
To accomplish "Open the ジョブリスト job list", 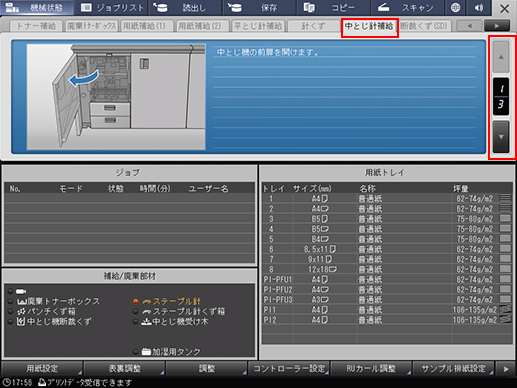I will tap(112, 7).
